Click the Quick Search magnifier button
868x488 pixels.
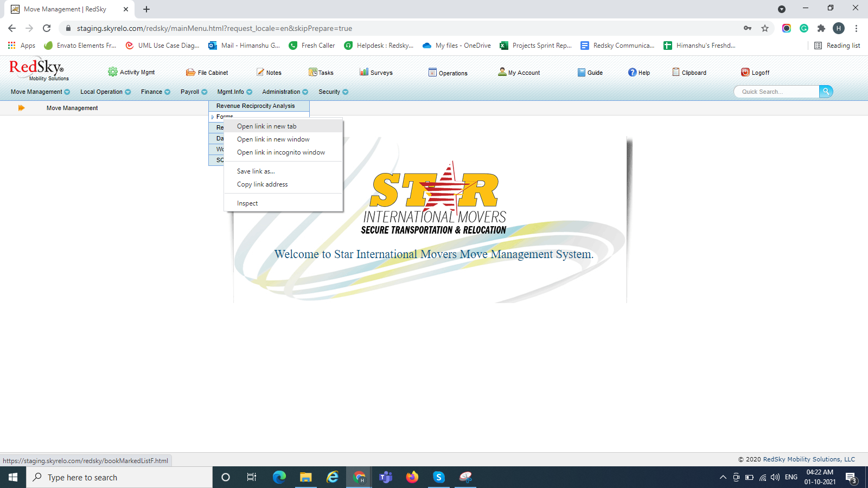pos(826,92)
